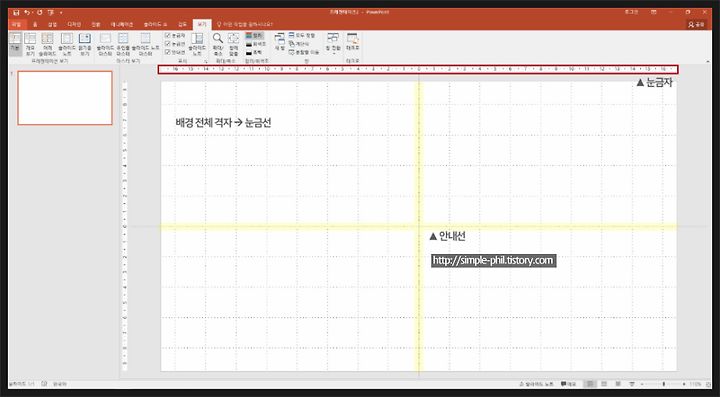This screenshot has width=720, height=397.
Task: Click the Zoom magnifier button
Action: pyautogui.click(x=218, y=44)
